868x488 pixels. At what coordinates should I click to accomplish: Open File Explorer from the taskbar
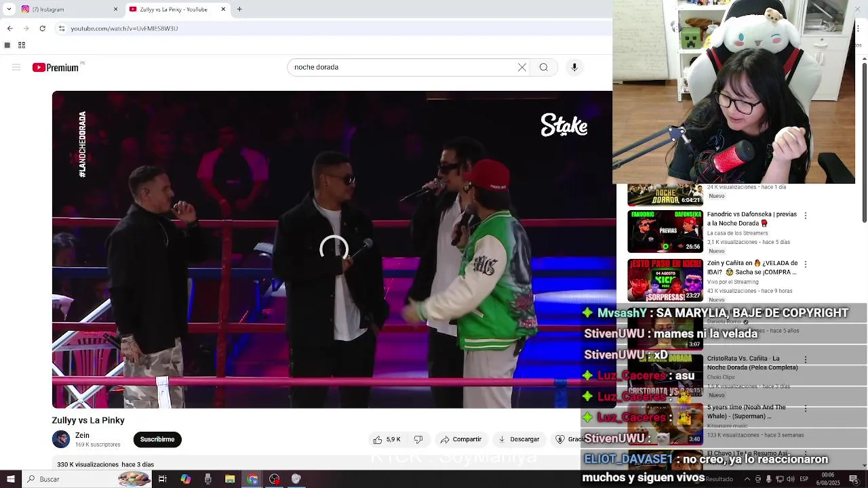pyautogui.click(x=230, y=479)
